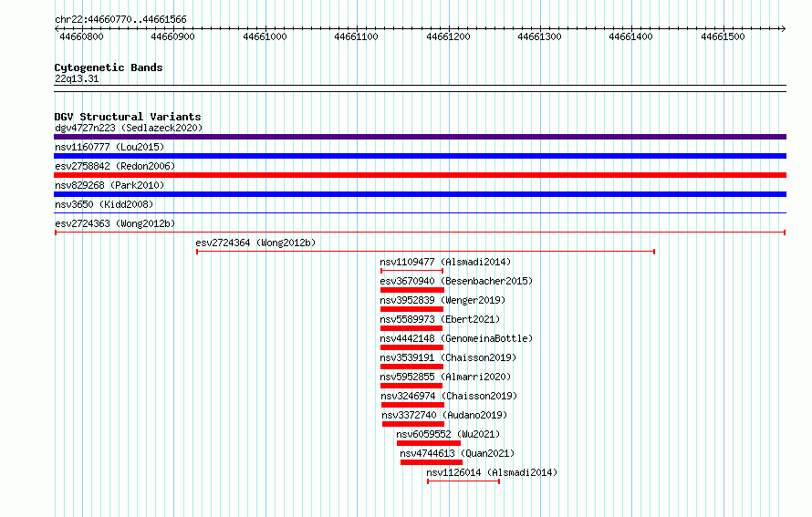Image resolution: width=812 pixels, height=517 pixels.
Task: Open the nsv5952855 (Almarri2020) variant label
Action: click(x=445, y=377)
